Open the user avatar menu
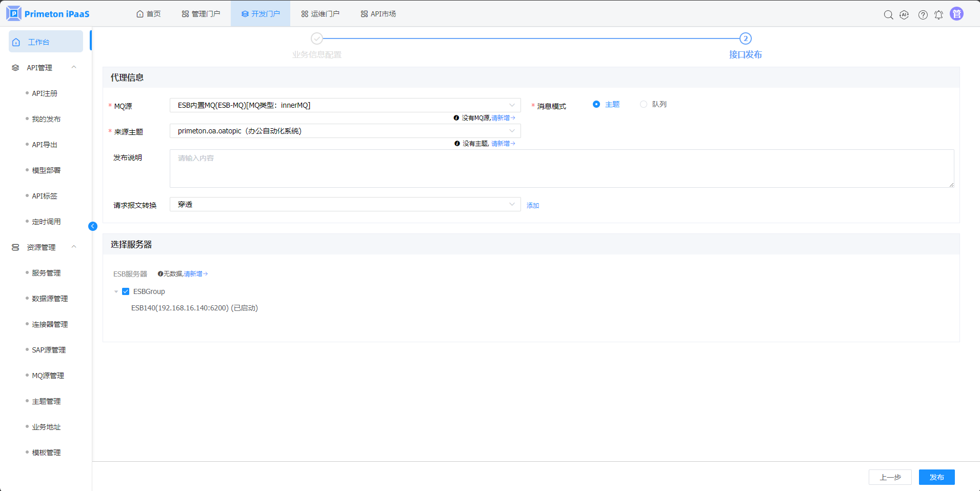Screen dimensions: 980x491 (x=956, y=14)
